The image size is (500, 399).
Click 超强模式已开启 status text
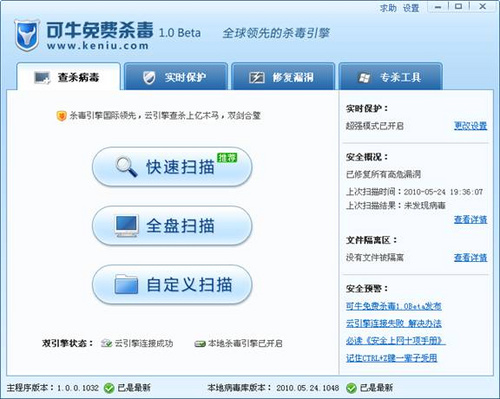pyautogui.click(x=375, y=126)
